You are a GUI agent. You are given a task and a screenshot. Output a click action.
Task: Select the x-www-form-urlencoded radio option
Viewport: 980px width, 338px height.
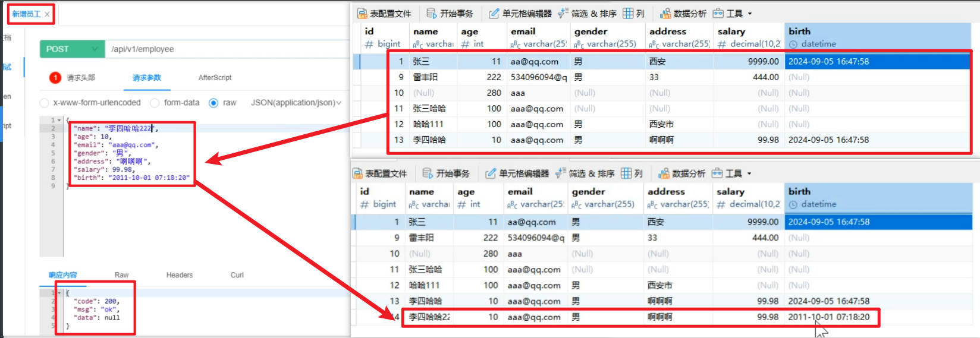tap(44, 103)
